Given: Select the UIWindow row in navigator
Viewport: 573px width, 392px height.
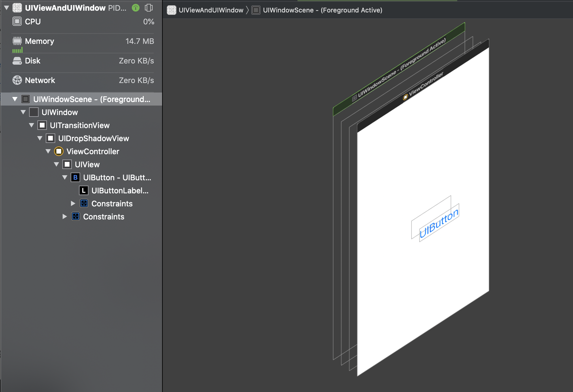Looking at the screenshot, I should tap(60, 112).
